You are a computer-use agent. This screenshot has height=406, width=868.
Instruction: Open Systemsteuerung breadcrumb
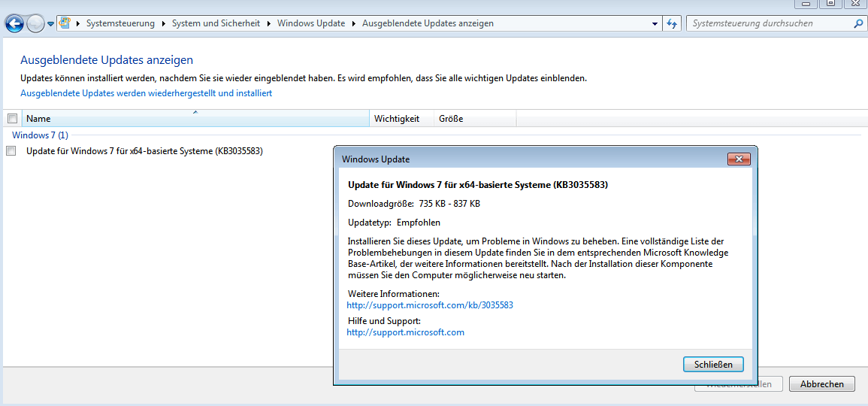click(x=120, y=24)
